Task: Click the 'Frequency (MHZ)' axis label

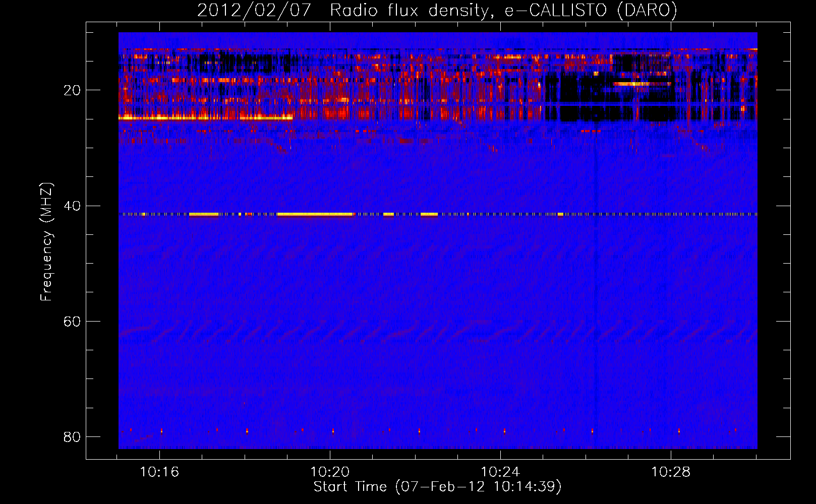Action: click(46, 242)
